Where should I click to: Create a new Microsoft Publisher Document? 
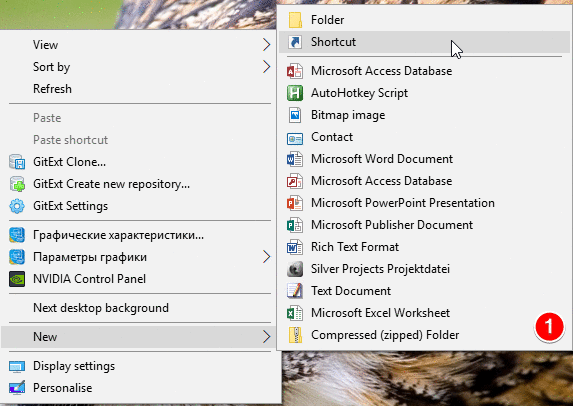tap(424, 225)
